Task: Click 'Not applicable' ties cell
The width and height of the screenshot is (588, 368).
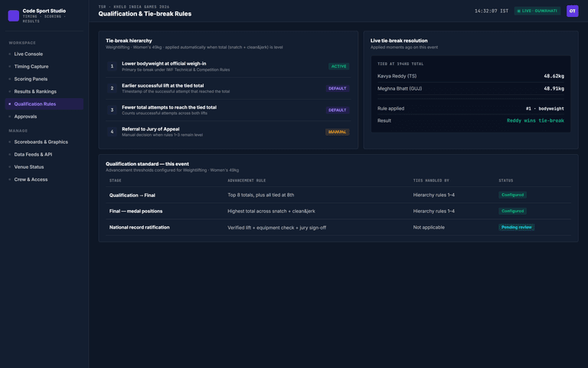Action: [x=429, y=227]
